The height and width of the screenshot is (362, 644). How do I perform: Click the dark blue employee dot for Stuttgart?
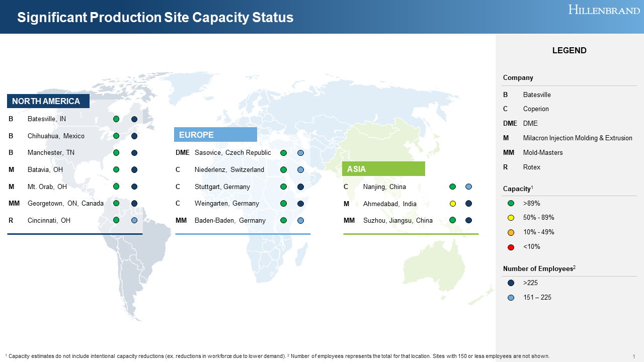pyautogui.click(x=300, y=187)
